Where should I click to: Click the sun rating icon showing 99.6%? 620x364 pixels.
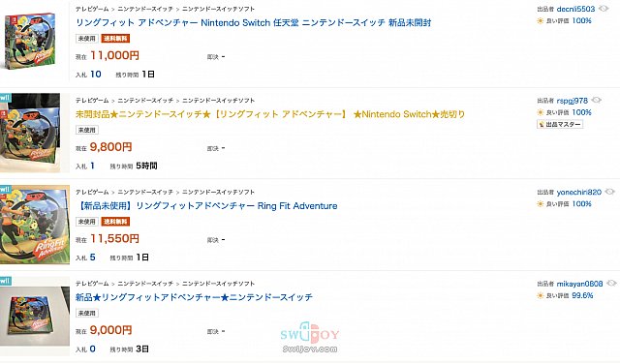(x=541, y=295)
